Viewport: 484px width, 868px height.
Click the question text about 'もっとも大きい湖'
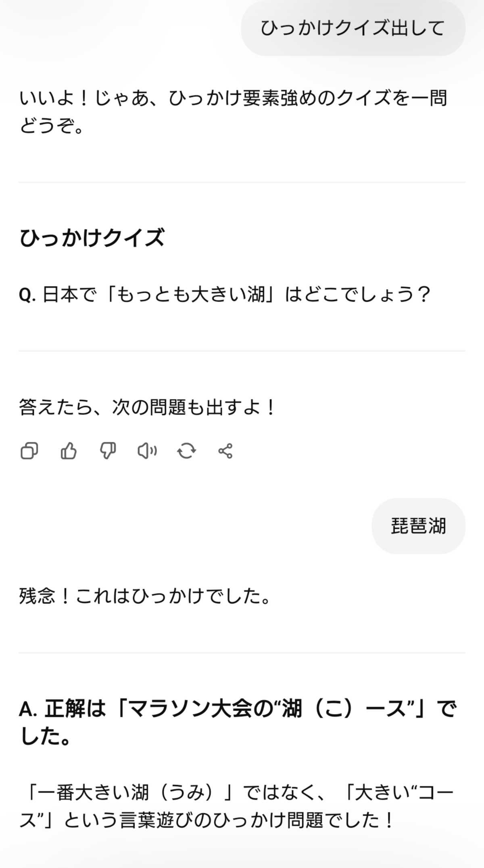point(236,295)
